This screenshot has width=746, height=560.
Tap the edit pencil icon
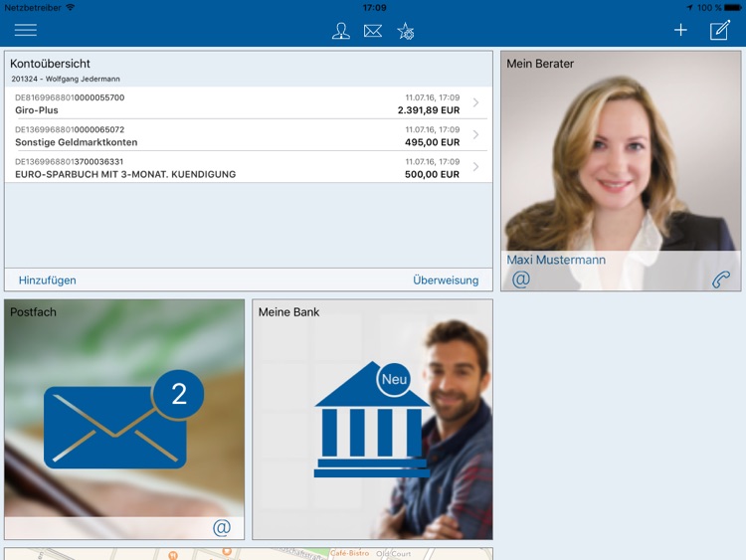(x=720, y=30)
